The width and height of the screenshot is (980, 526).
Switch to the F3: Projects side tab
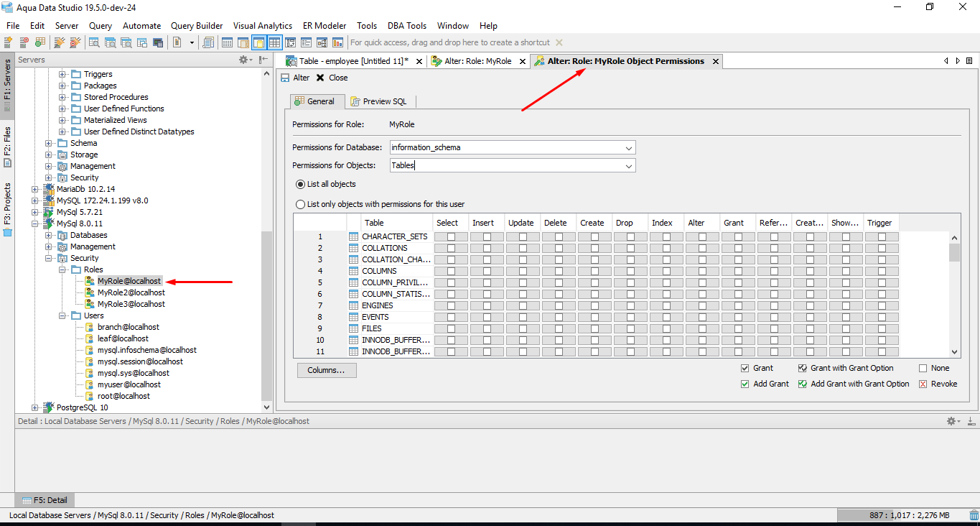pos(7,208)
